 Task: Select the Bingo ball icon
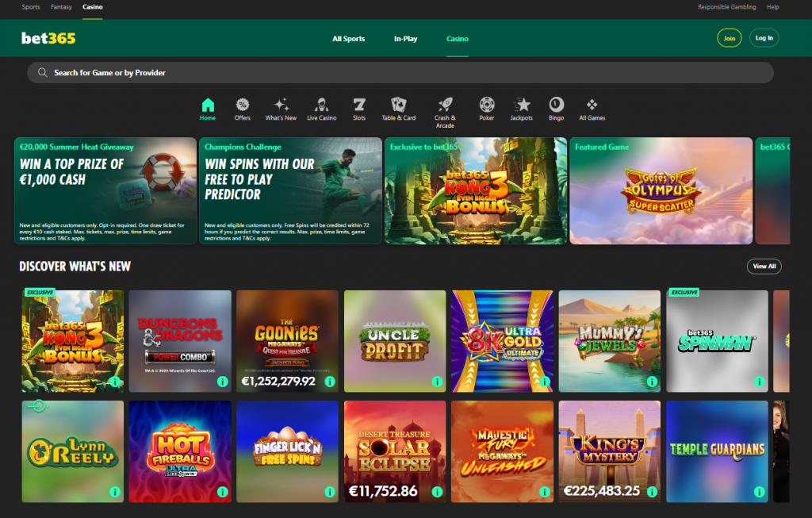click(556, 106)
